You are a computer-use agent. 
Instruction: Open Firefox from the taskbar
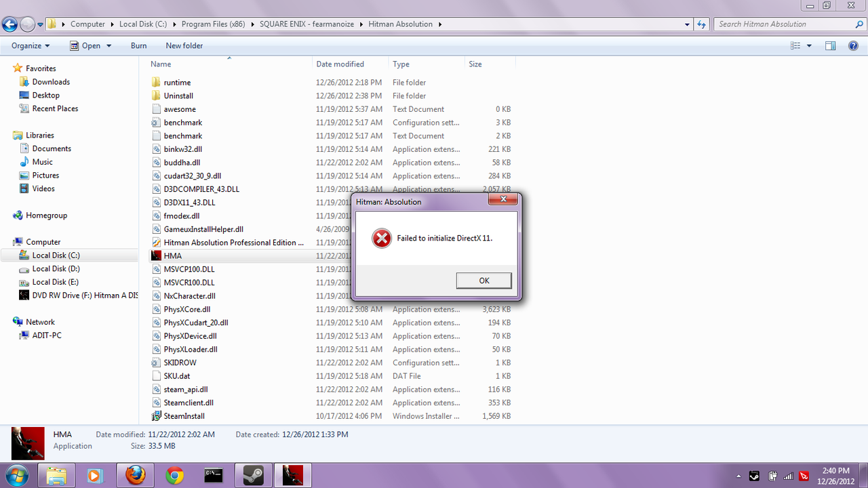tap(136, 475)
